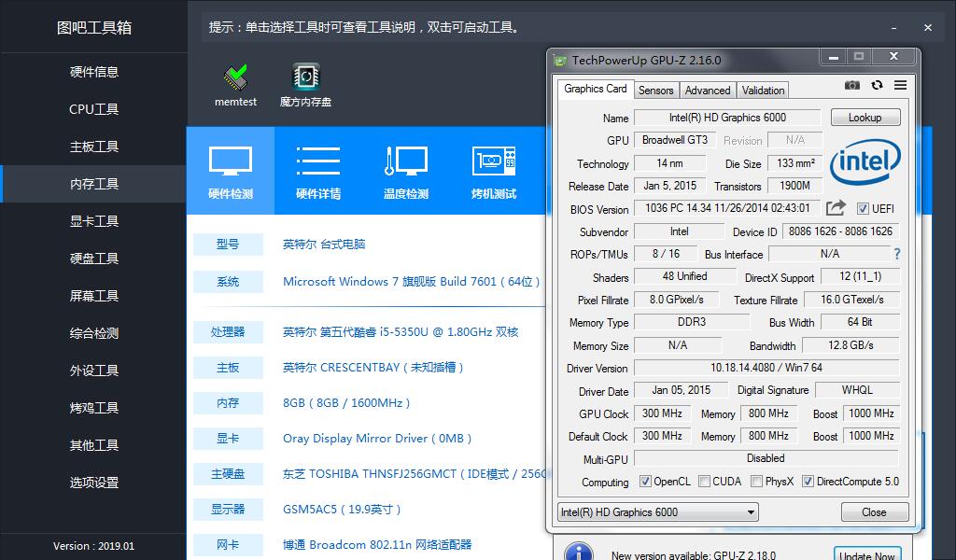The height and width of the screenshot is (560, 956).
Task: Open 硬盘工具 in the sidebar
Action: click(94, 259)
